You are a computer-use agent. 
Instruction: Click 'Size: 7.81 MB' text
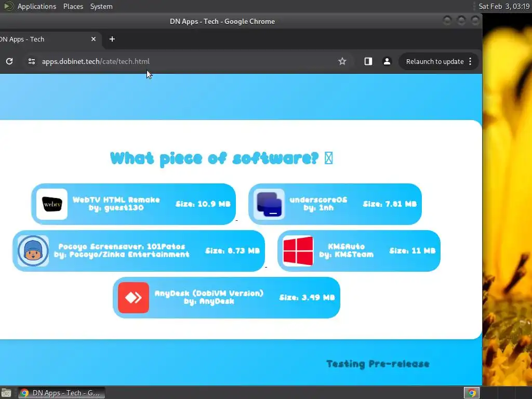click(x=390, y=204)
